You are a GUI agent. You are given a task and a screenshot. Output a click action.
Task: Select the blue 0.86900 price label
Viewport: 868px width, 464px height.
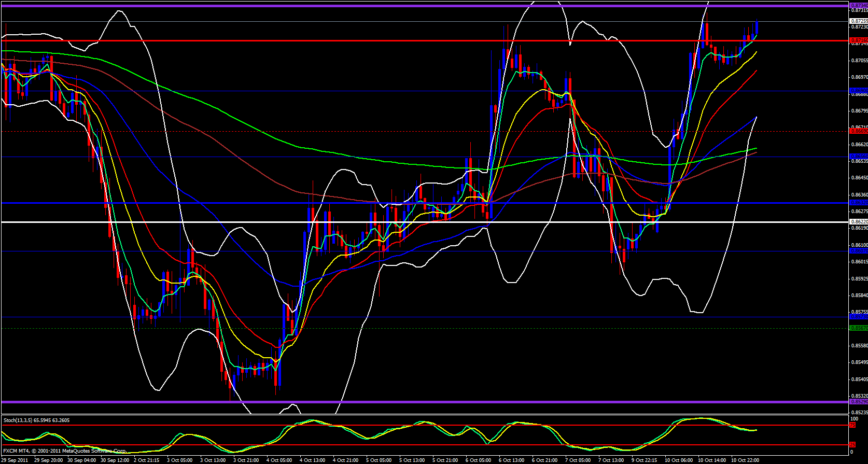pyautogui.click(x=858, y=91)
